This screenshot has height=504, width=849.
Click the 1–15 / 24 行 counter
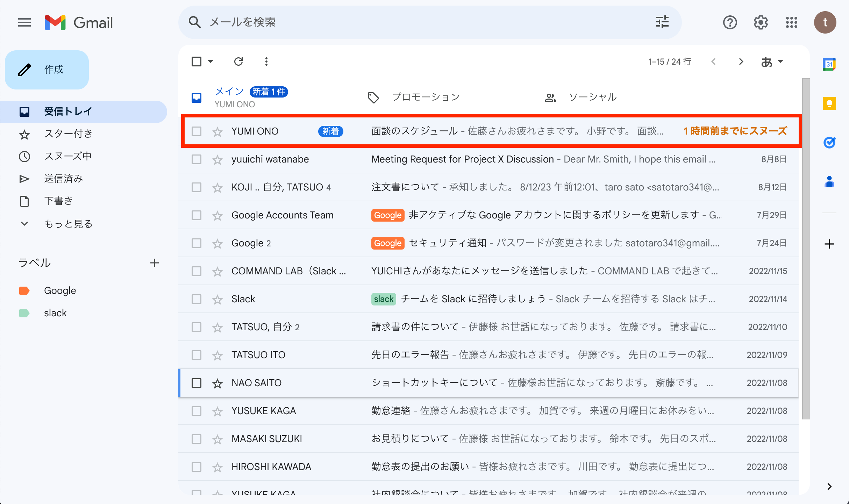[x=669, y=62]
